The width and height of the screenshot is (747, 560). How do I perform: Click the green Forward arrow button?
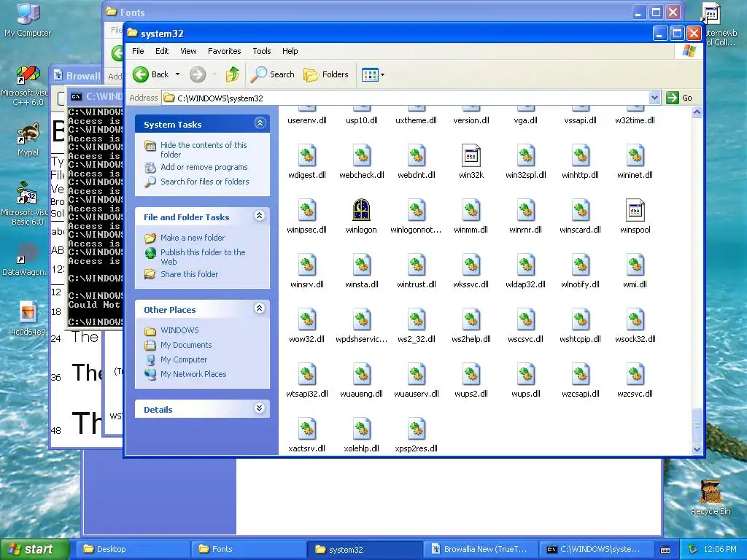click(x=197, y=74)
